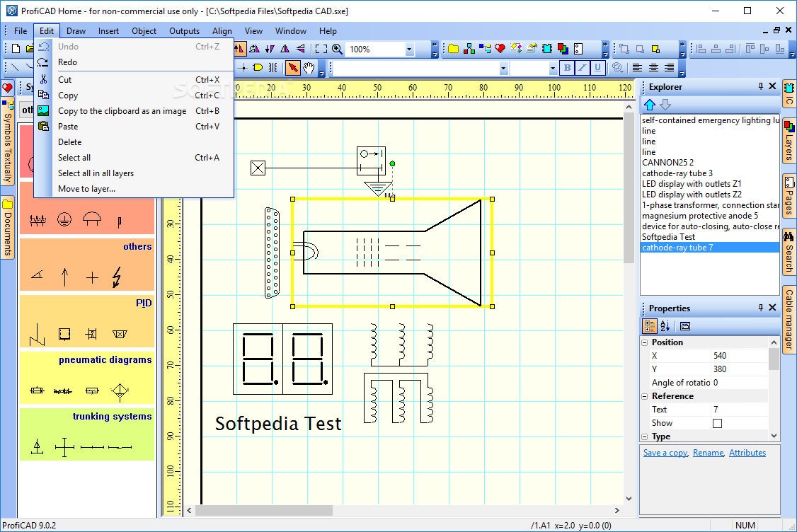Click the blue up arrow in Explorer panel
The height and width of the screenshot is (532, 797).
648,104
